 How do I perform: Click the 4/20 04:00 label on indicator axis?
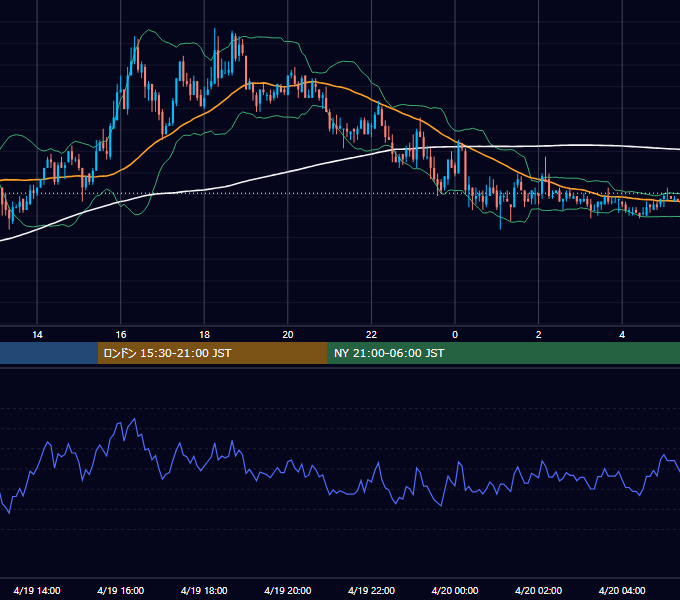[x=622, y=590]
